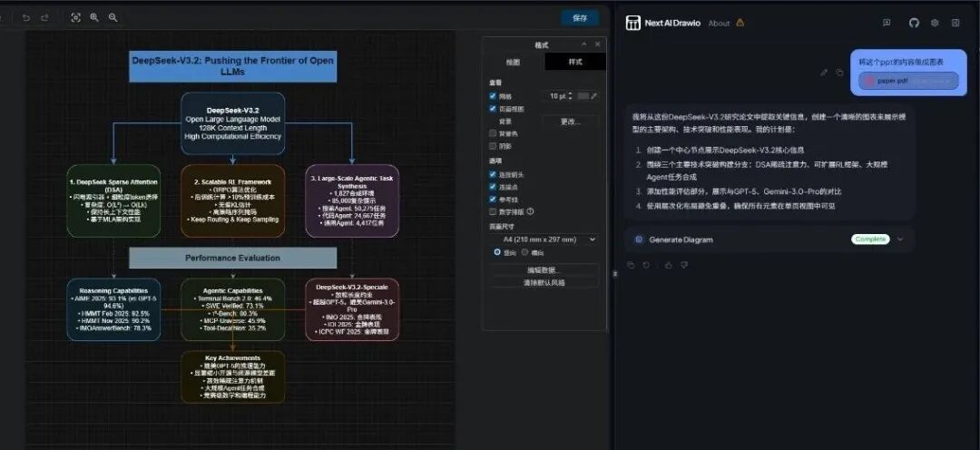Copy the user message text
The width and height of the screenshot is (980, 450).
(839, 73)
